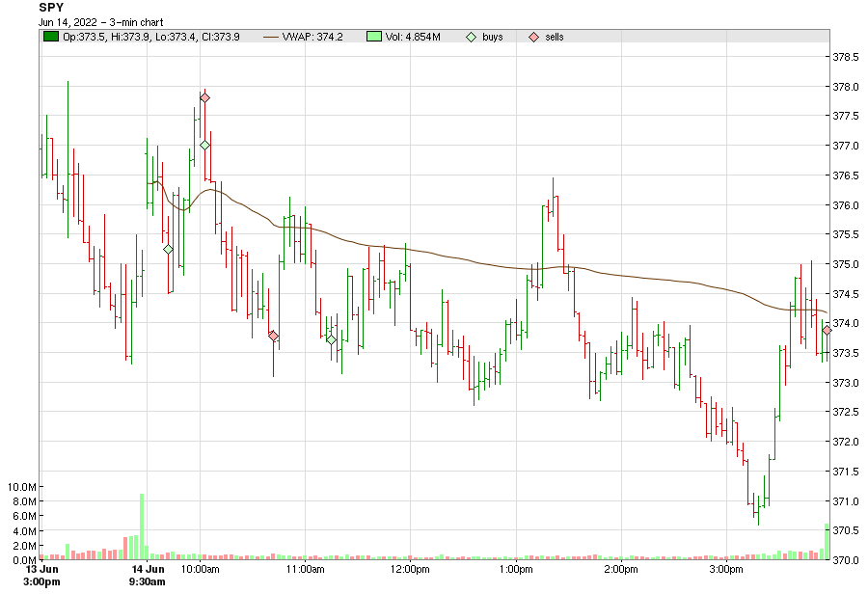This screenshot has height=594, width=868.
Task: Click the 'sells' legend label
Action: (555, 37)
